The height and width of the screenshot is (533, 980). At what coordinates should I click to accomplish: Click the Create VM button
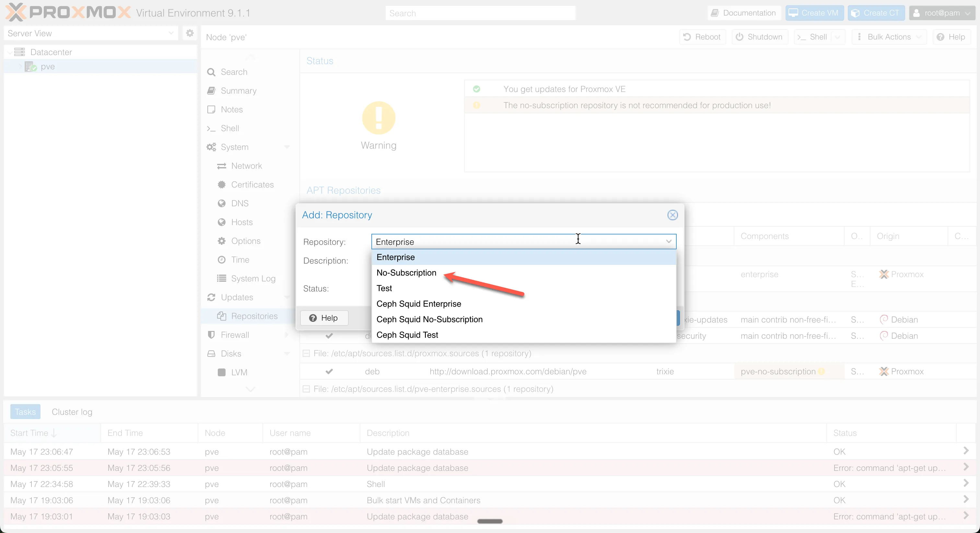tap(814, 13)
